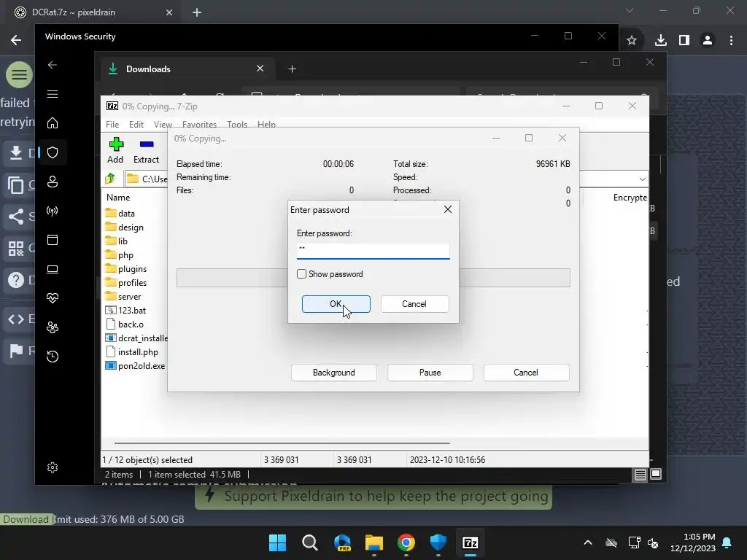Close the Enter password dialog with X
Image resolution: width=747 pixels, height=560 pixels.
point(448,209)
